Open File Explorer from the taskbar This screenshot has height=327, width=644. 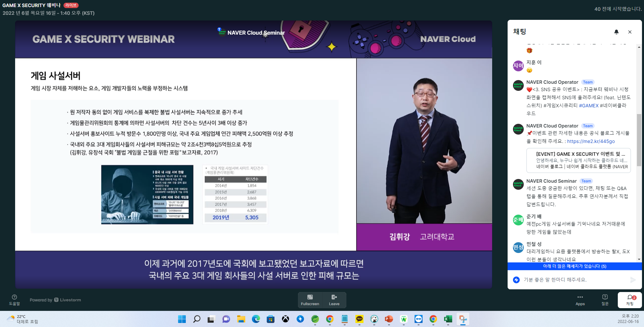[241, 319]
